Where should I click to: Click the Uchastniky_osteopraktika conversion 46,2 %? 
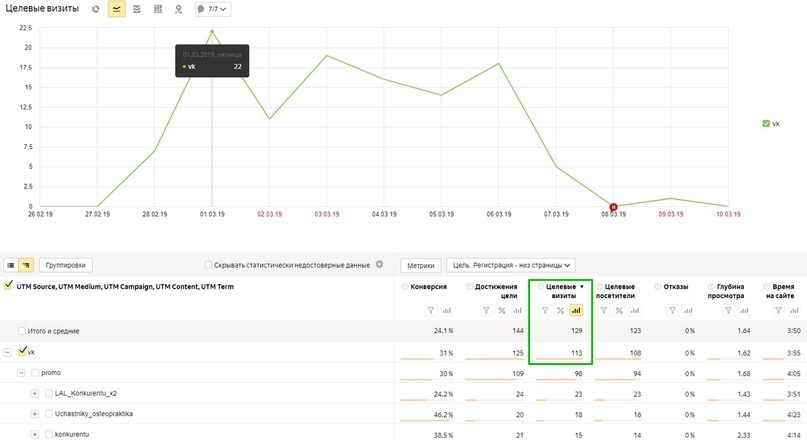coord(443,415)
